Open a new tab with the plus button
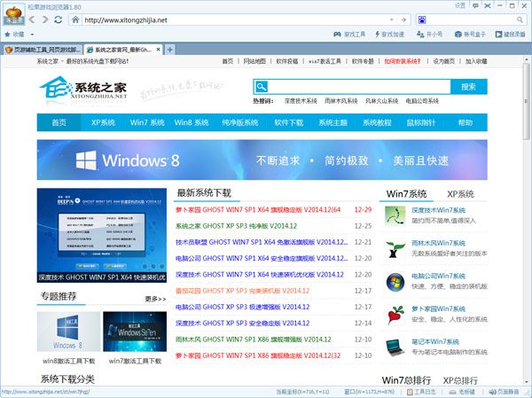 [x=169, y=50]
